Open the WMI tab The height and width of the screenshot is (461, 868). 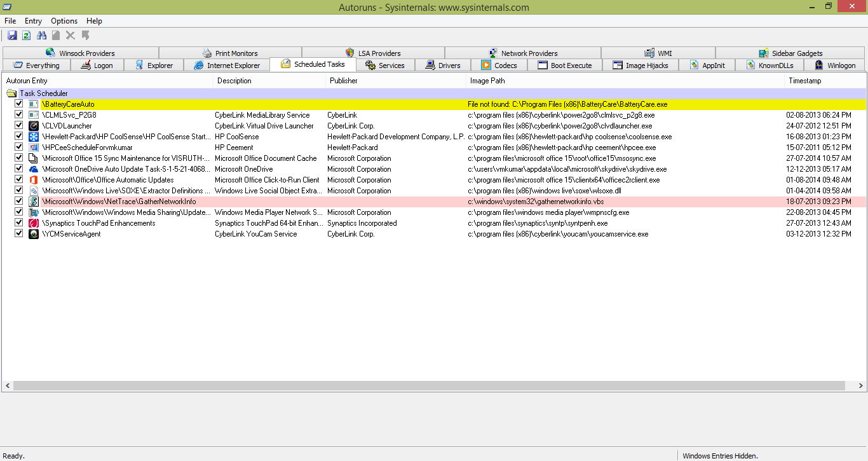point(658,53)
